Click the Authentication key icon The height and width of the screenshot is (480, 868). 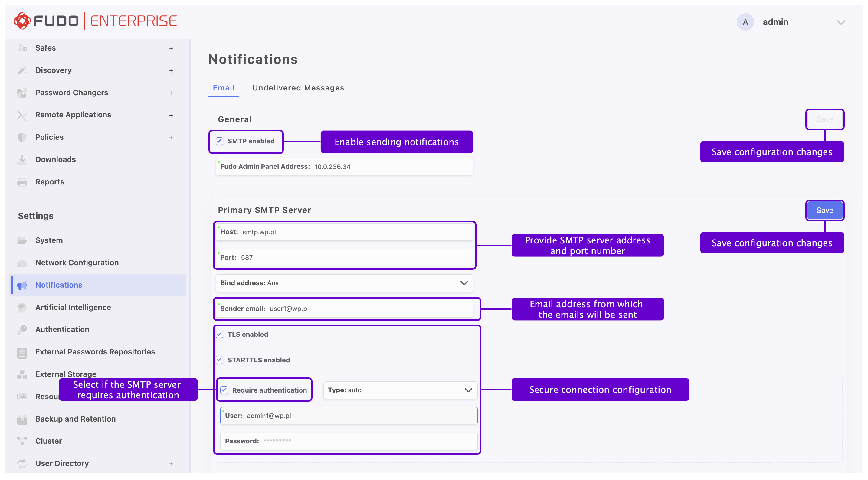click(x=22, y=329)
